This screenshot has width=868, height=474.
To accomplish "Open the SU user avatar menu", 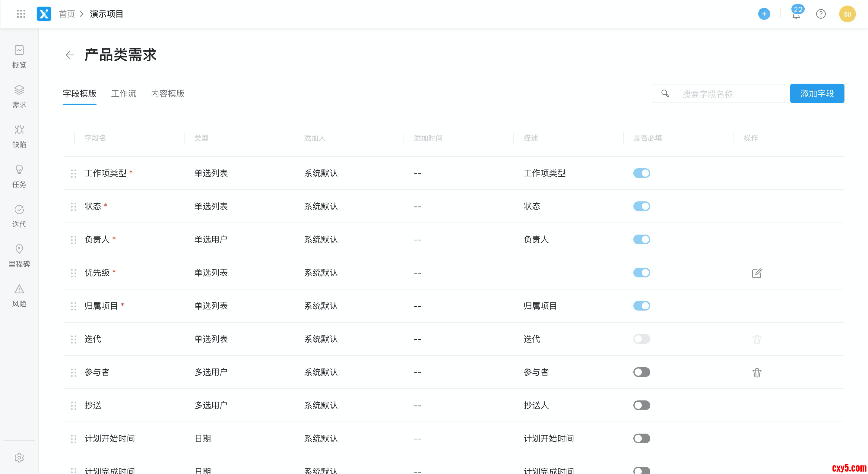I will click(847, 14).
